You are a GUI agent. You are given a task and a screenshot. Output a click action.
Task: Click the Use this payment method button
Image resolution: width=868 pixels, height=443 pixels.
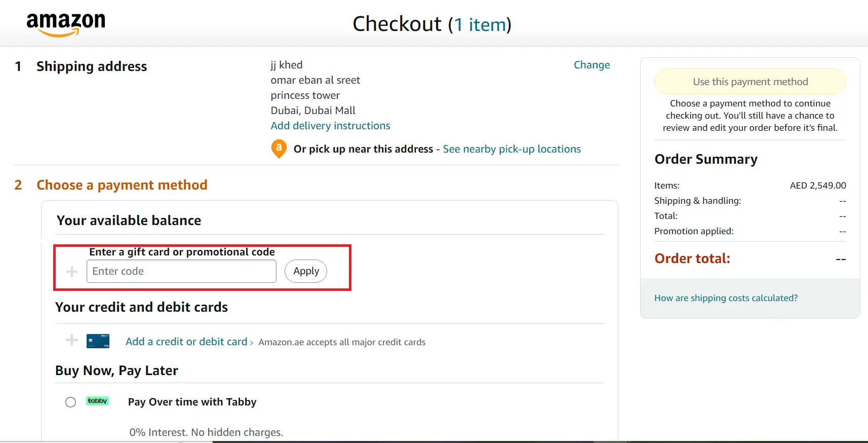click(x=750, y=82)
